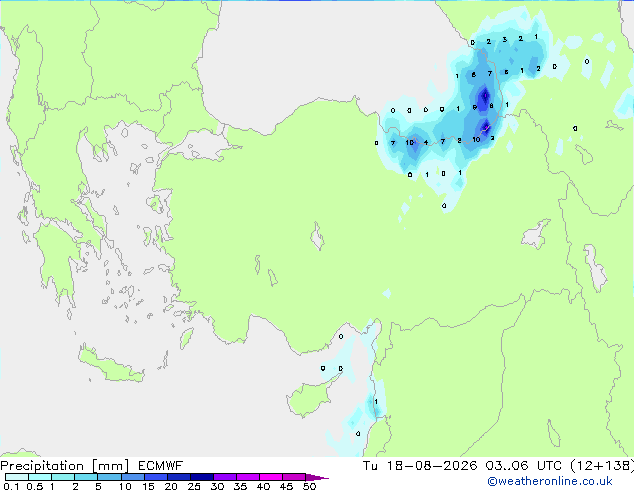Click the over-50 mm arrow at legend end

pos(317,477)
